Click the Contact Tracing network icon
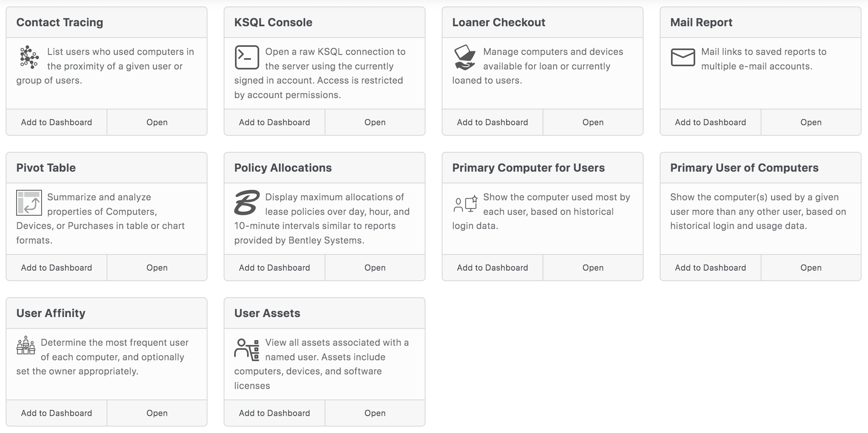This screenshot has width=868, height=433. click(29, 57)
